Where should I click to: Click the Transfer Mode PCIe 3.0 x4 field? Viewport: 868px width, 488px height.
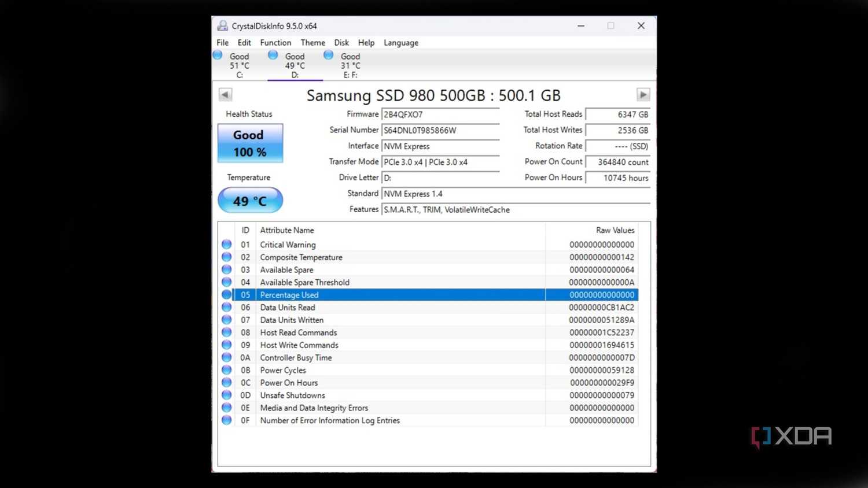tap(440, 162)
